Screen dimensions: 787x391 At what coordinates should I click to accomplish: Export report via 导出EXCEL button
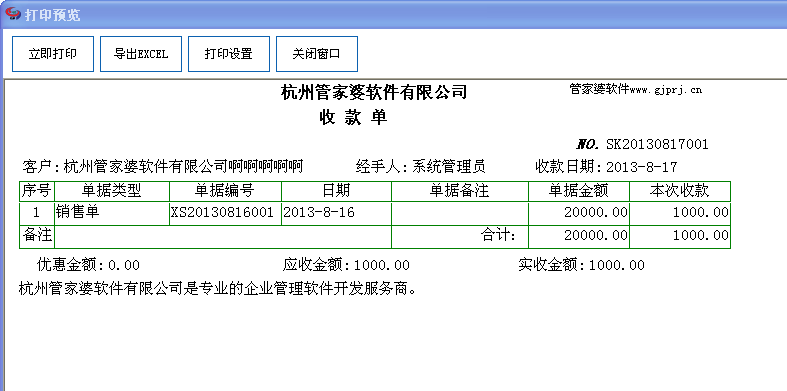point(141,54)
